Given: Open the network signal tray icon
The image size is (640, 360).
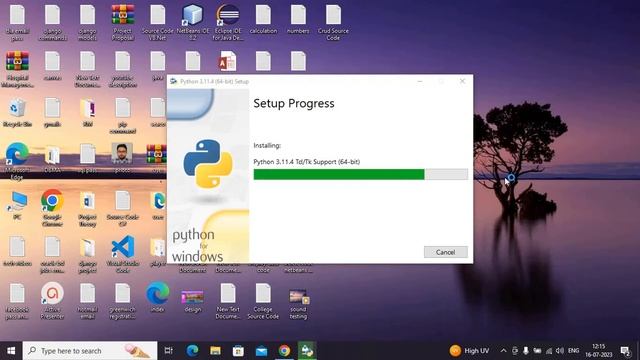Looking at the screenshot, I should point(549,351).
